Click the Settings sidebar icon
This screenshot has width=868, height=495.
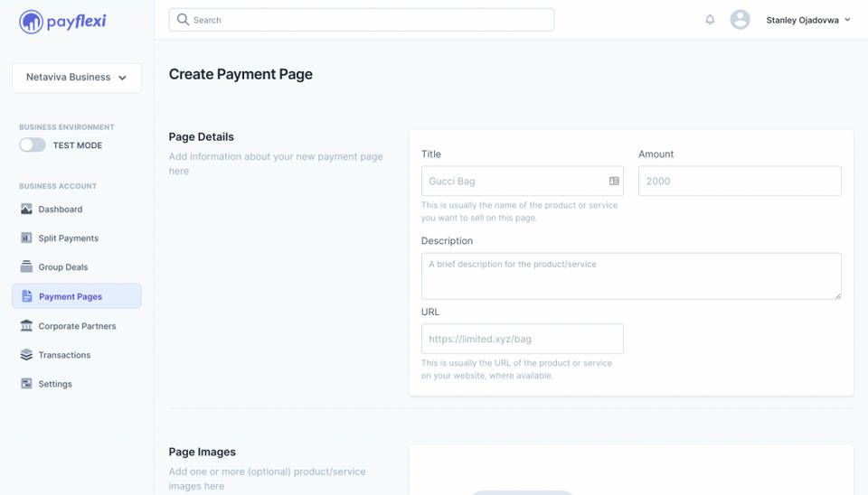tap(26, 383)
